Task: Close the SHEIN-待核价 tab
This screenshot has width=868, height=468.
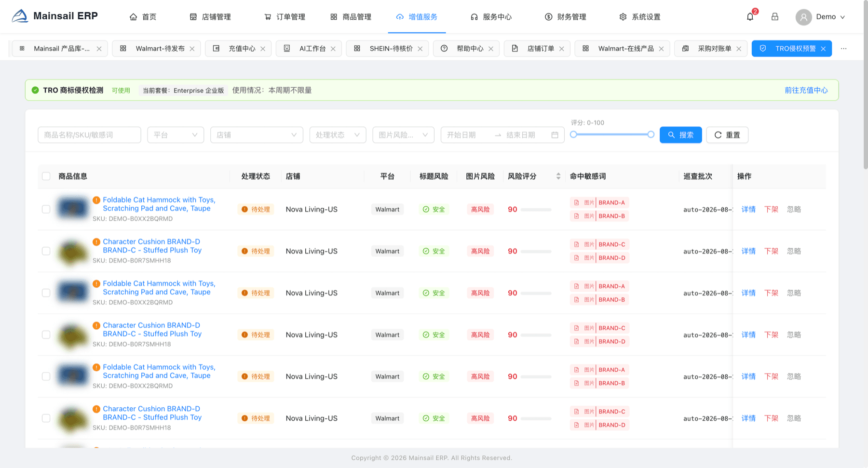Action: [420, 49]
